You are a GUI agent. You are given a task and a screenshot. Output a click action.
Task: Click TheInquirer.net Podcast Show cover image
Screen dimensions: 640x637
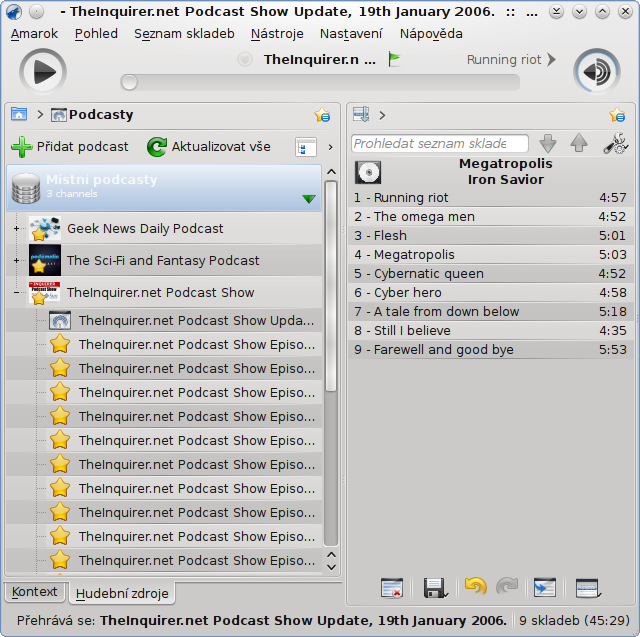pyautogui.click(x=44, y=293)
